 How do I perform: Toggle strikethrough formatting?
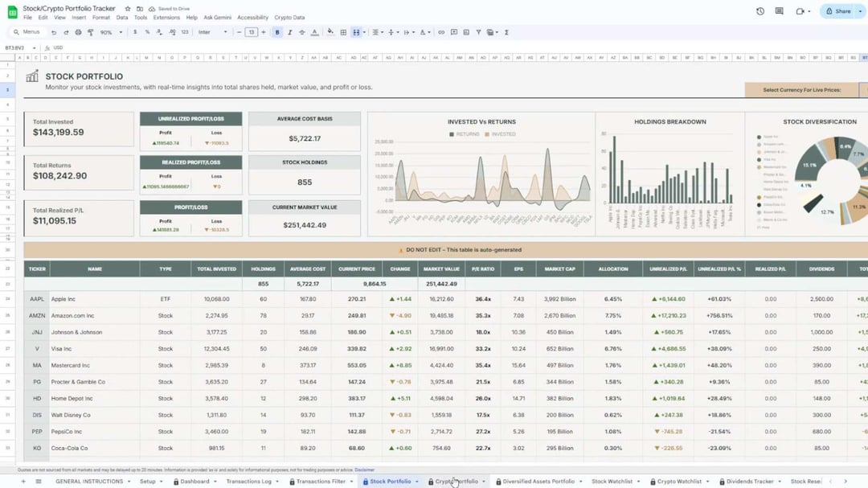[303, 32]
